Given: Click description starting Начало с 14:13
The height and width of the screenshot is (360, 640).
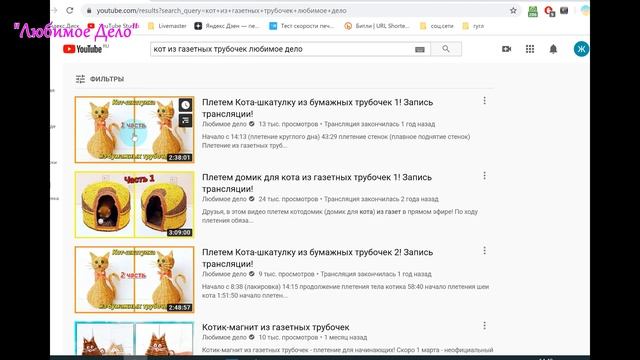Looking at the screenshot, I should tap(336, 141).
